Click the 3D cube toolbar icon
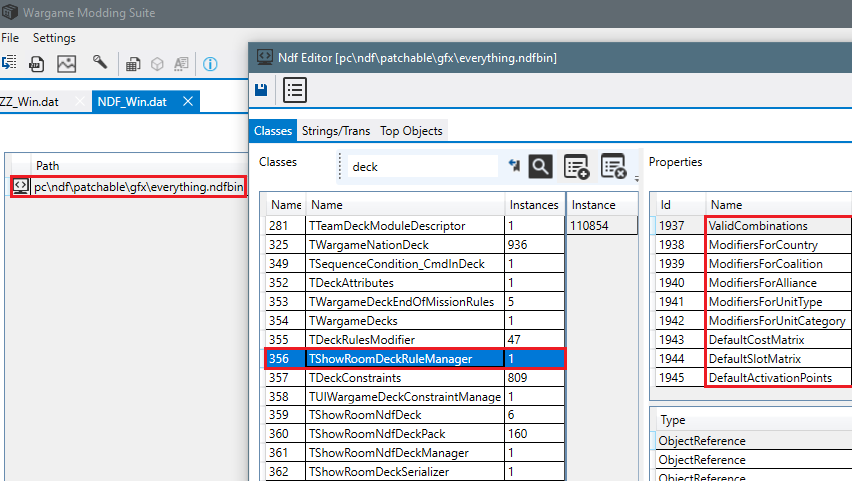852x481 pixels. pos(157,64)
